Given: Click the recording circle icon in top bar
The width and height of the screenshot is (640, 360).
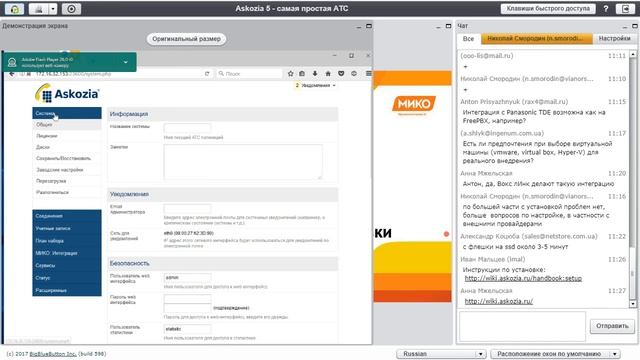Looking at the screenshot, I should 71,9.
